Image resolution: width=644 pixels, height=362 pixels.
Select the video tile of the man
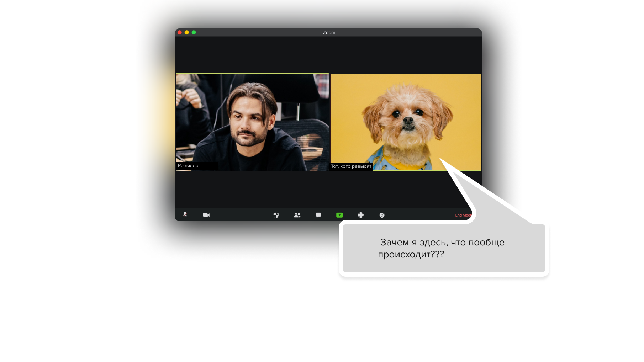point(252,121)
